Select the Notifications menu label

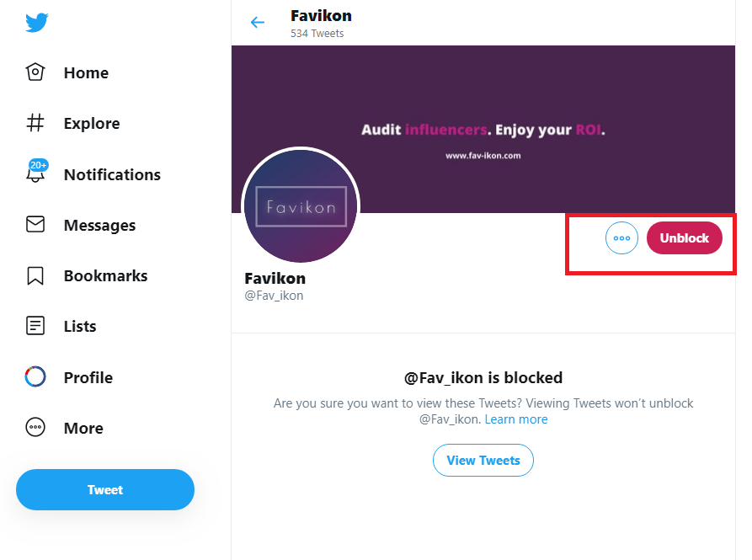point(112,174)
